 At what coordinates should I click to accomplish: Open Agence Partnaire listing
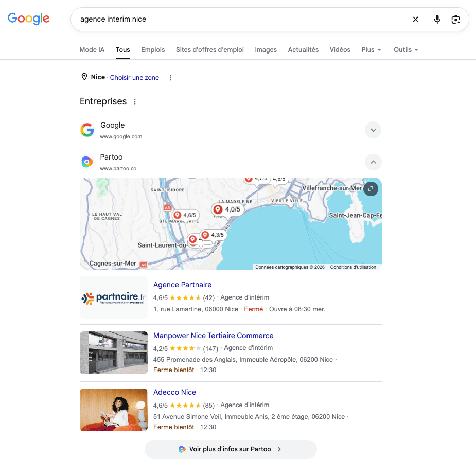tap(183, 285)
